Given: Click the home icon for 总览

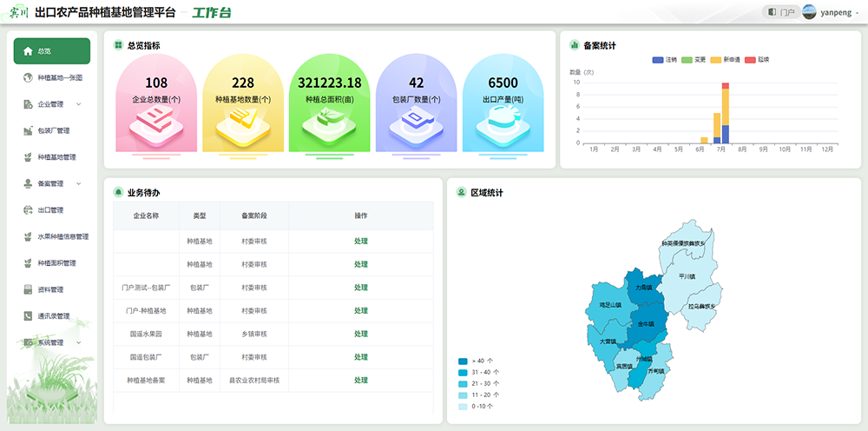Looking at the screenshot, I should (x=28, y=51).
